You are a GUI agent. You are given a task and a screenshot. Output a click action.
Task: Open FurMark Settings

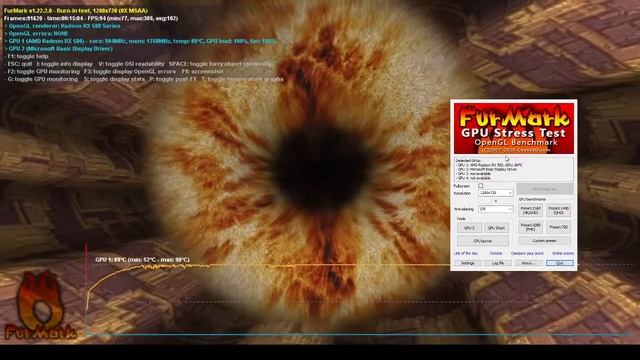tap(468, 263)
